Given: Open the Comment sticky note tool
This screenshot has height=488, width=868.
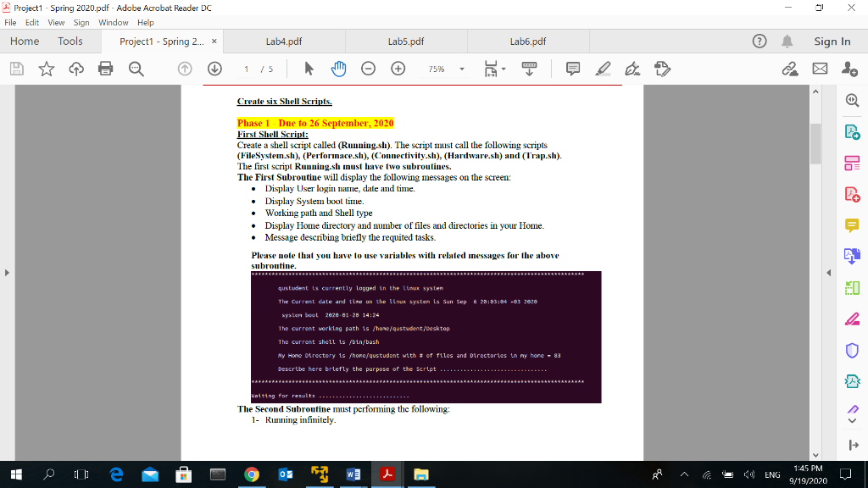Looking at the screenshot, I should click(573, 69).
